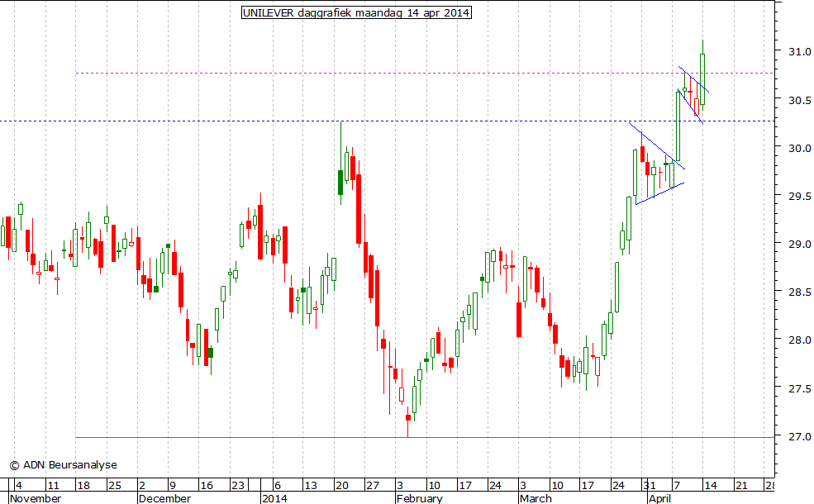Click date label 25 in November
Viewport: 814px width, 504px height.
click(x=115, y=486)
